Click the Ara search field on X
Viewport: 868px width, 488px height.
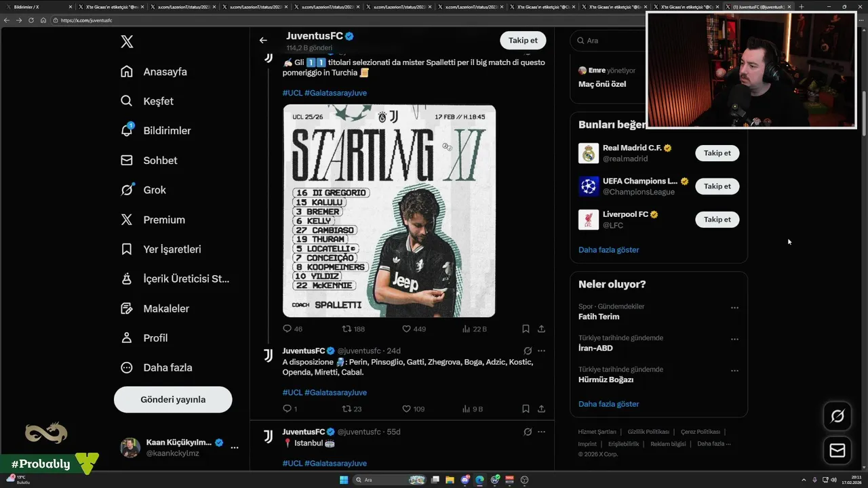(x=607, y=41)
